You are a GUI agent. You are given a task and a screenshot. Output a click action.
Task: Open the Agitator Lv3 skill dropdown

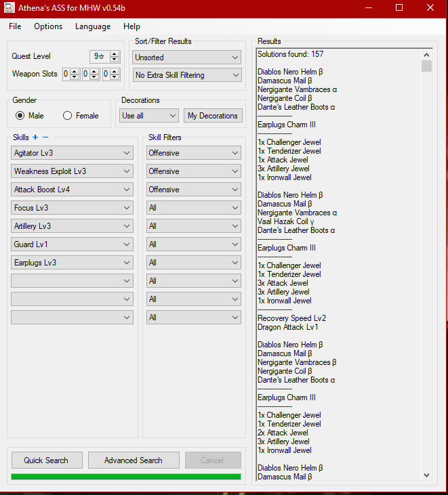point(72,153)
